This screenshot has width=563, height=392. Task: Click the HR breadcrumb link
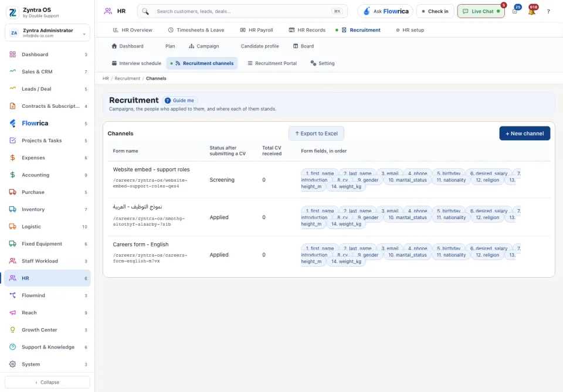[x=106, y=79]
